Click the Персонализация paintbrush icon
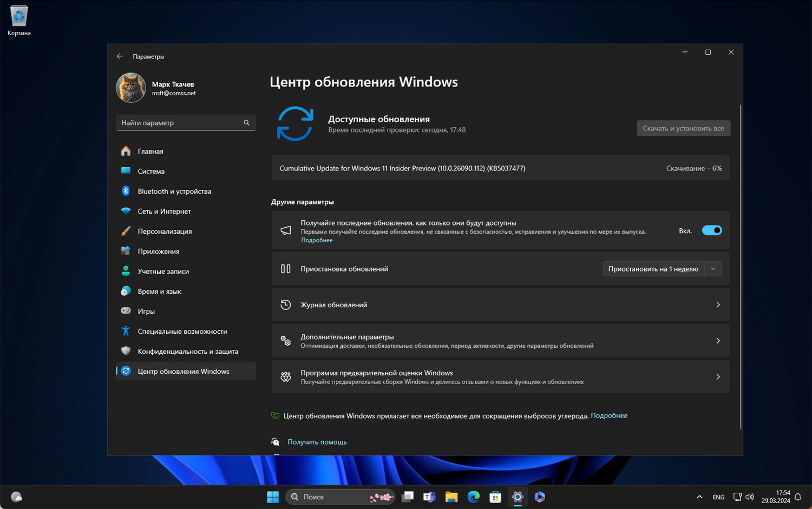Image resolution: width=812 pixels, height=509 pixels. [126, 231]
